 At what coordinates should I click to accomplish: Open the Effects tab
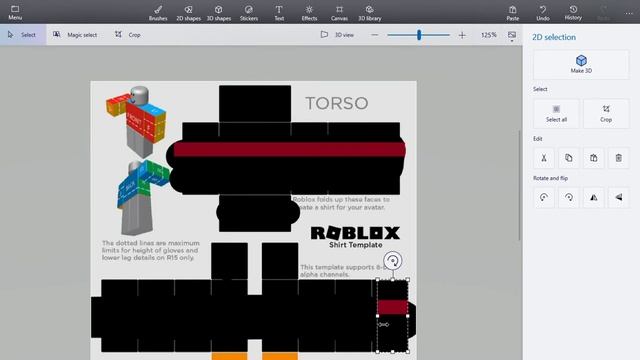309,13
